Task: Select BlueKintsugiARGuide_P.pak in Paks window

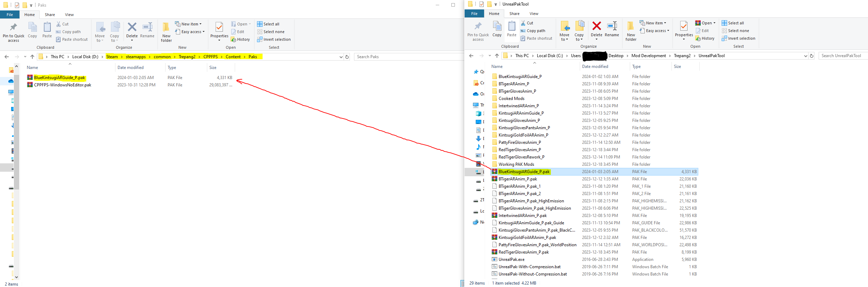Action: 59,78
